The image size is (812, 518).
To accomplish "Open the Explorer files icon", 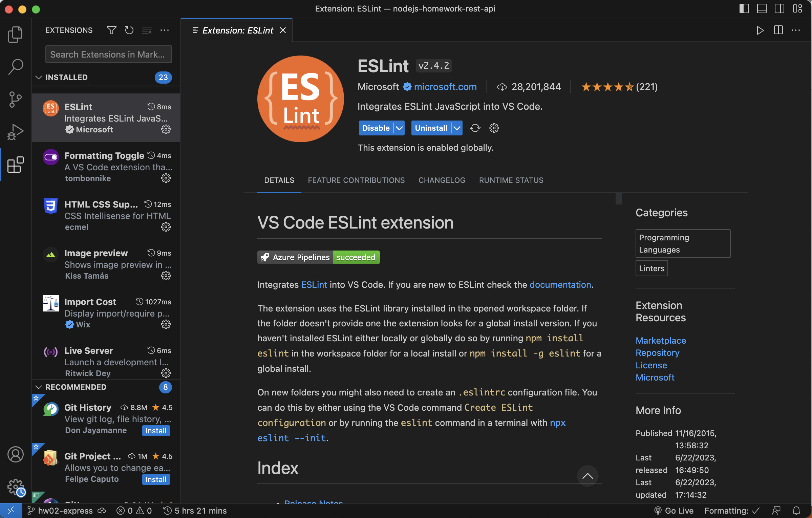I will pyautogui.click(x=15, y=34).
